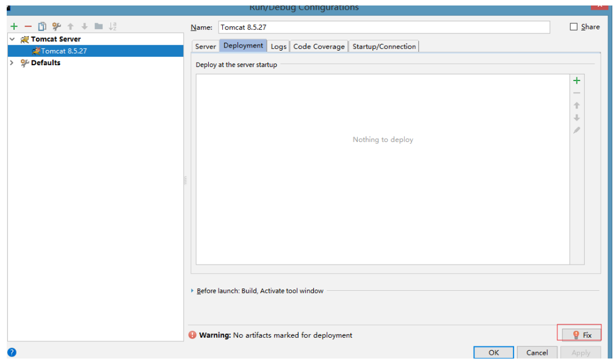The width and height of the screenshot is (616, 364).
Task: Edit deployment item pencil icon
Action: (x=577, y=130)
